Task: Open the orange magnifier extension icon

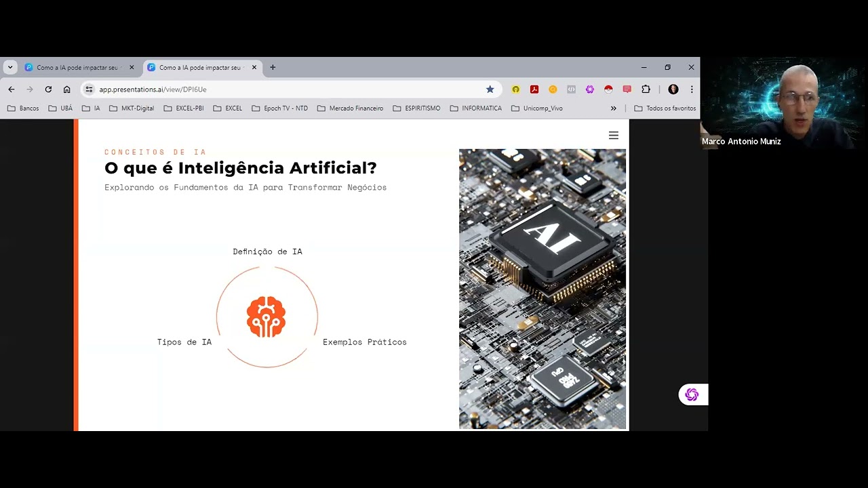Action: (x=553, y=89)
